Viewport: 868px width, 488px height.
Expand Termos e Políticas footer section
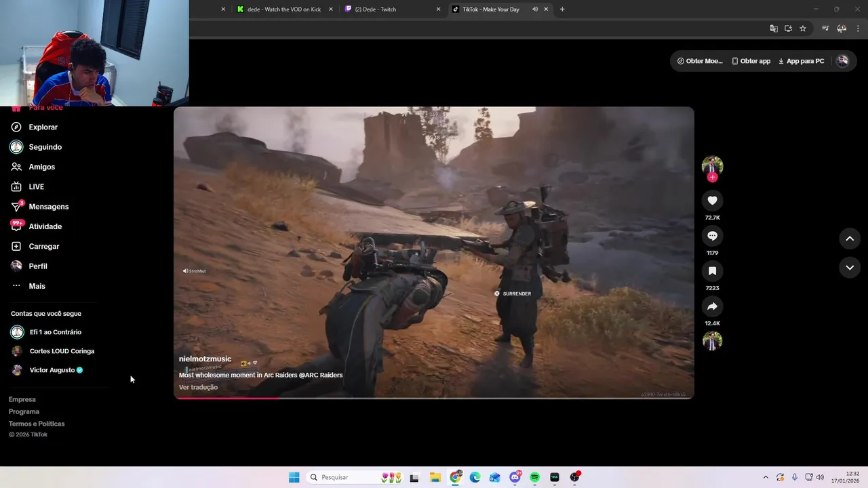37,424
